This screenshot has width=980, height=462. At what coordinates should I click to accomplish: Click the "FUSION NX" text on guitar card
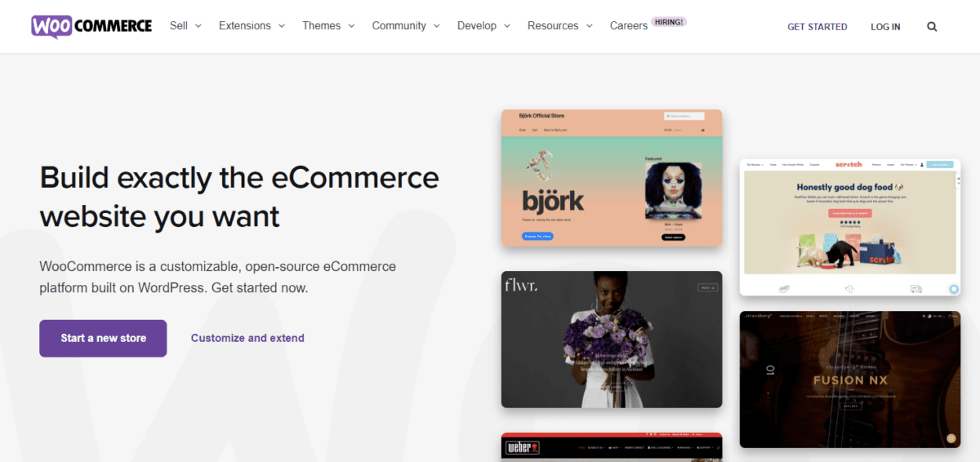click(x=850, y=380)
